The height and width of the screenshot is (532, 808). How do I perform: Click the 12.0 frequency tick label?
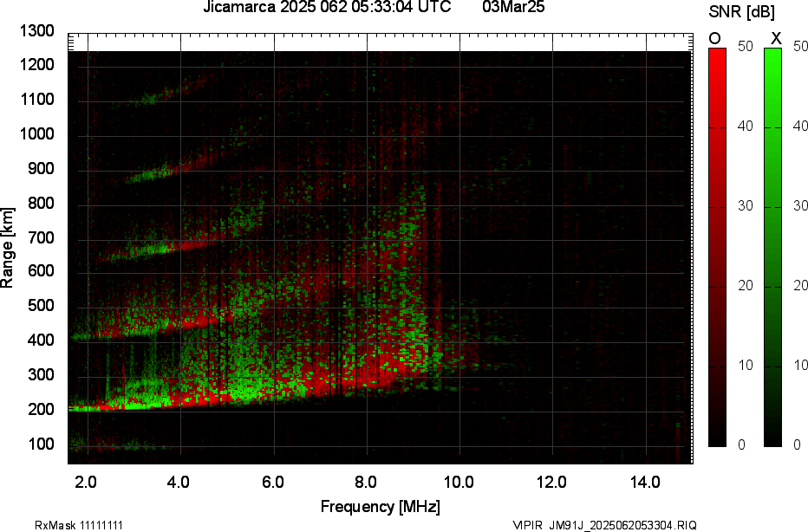click(x=552, y=483)
